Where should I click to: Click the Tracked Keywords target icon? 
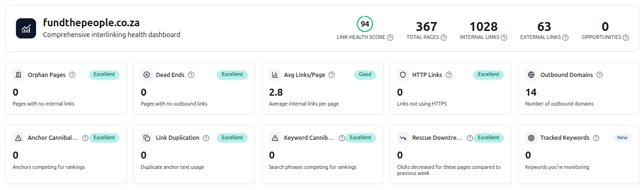point(531,138)
